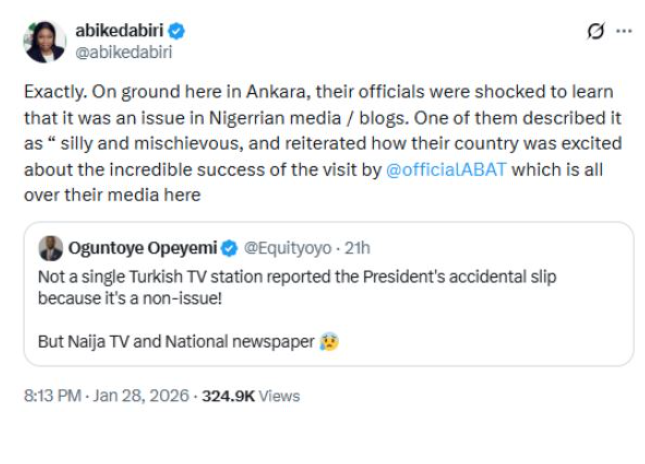
Task: Open abikedabiri's profile picture
Action: pyautogui.click(x=43, y=39)
